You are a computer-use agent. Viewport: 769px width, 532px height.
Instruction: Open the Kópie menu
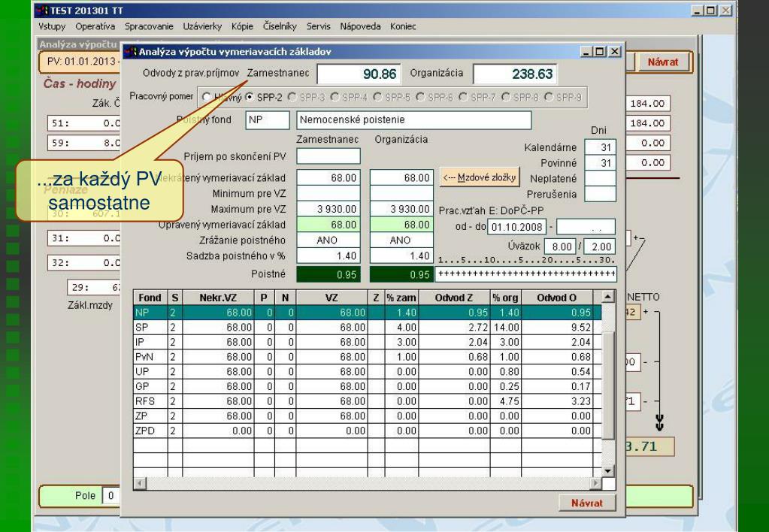(242, 26)
